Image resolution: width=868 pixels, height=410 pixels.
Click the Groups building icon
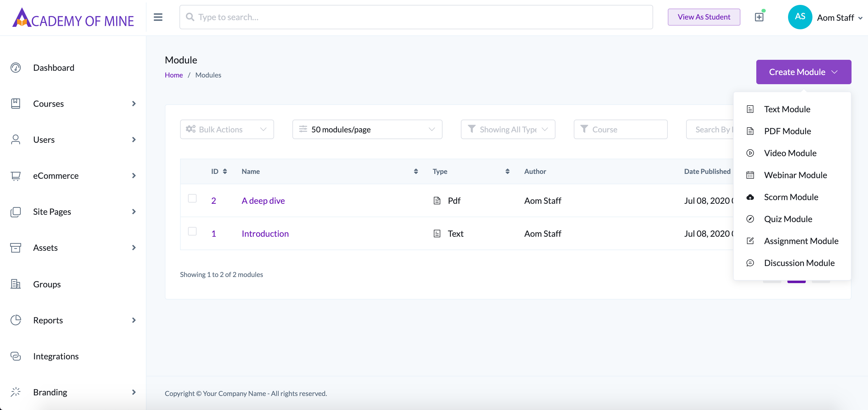[16, 284]
